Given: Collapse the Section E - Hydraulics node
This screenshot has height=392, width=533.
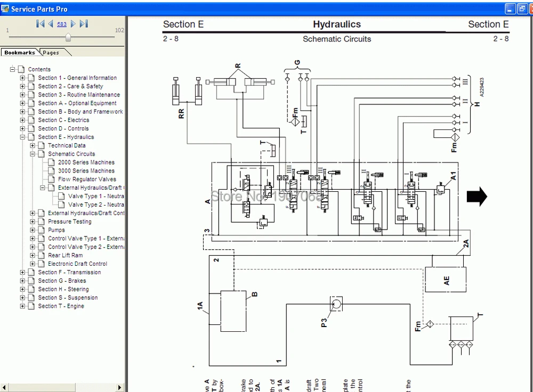Looking at the screenshot, I should [x=23, y=137].
